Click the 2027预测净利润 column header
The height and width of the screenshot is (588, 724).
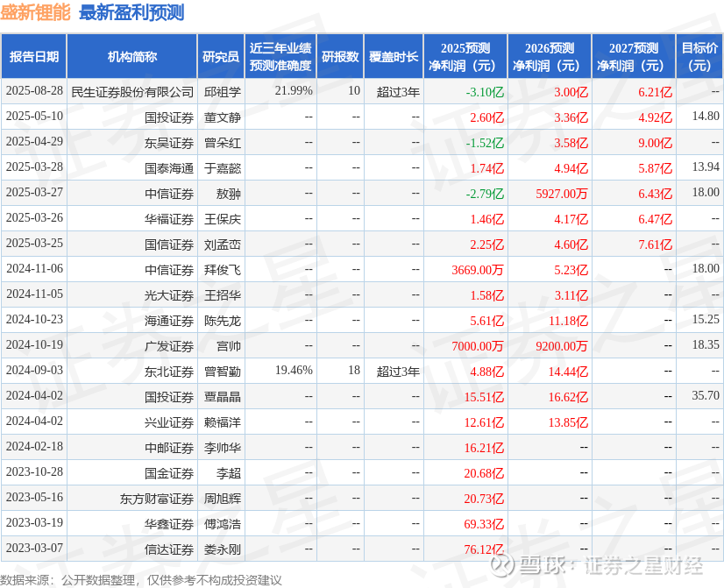click(634, 56)
